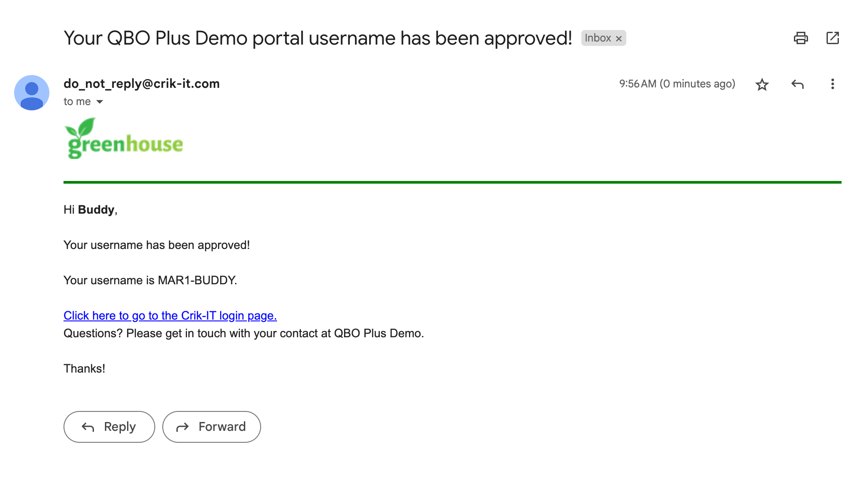
Task: Print this email using the printer icon
Action: pos(801,38)
